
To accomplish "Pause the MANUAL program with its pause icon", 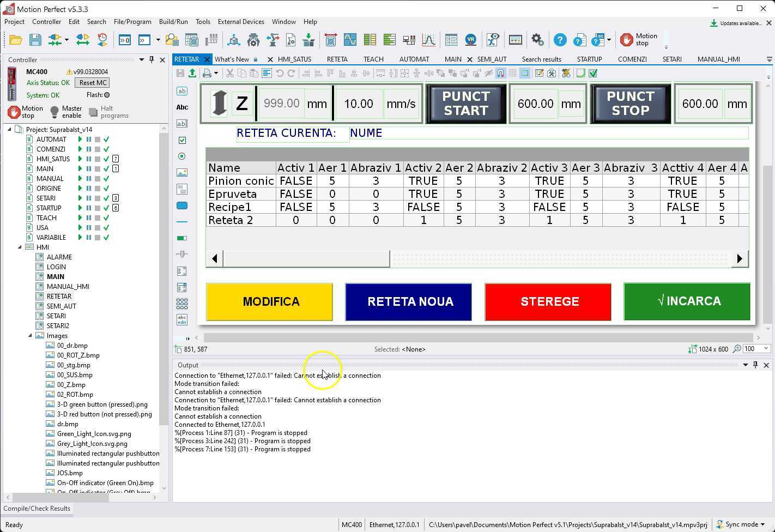I will 88,179.
